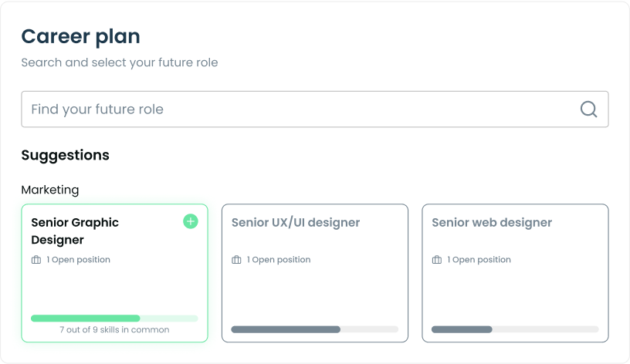Click the Career plan page title
The image size is (630, 364).
point(81,36)
